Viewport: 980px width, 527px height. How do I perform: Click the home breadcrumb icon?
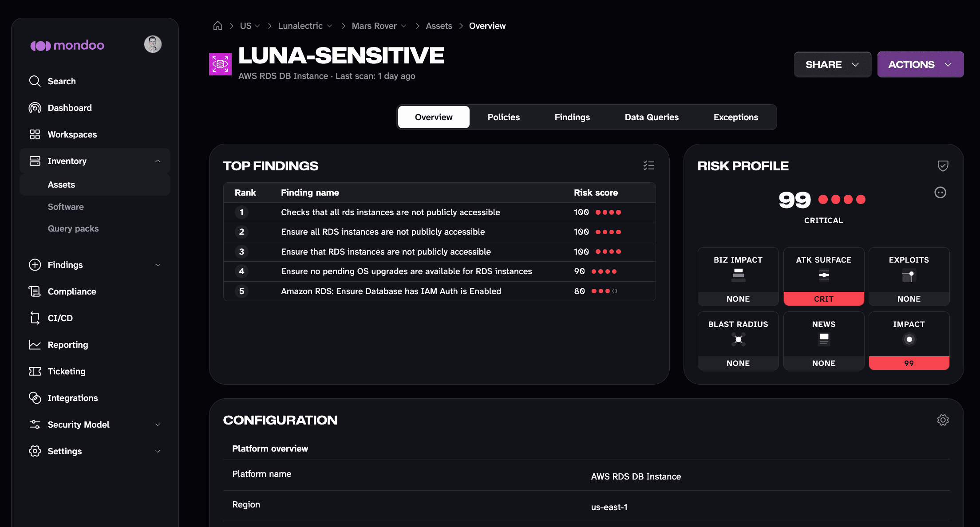tap(217, 26)
